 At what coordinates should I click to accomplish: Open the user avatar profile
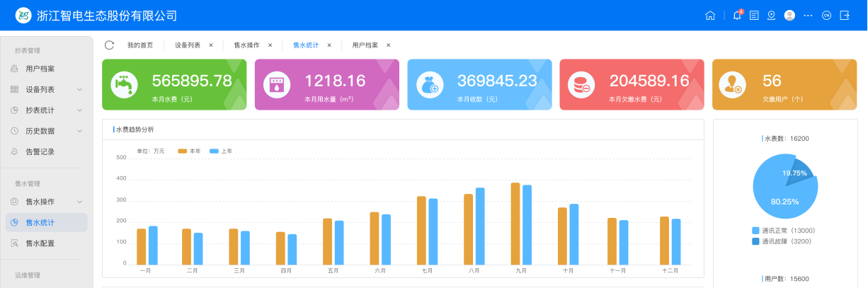click(x=789, y=16)
